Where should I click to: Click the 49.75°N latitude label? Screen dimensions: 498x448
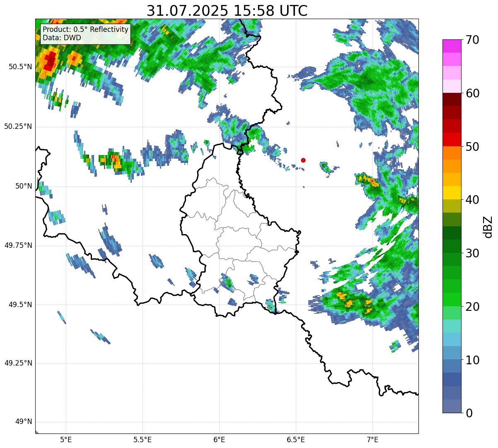click(x=18, y=245)
